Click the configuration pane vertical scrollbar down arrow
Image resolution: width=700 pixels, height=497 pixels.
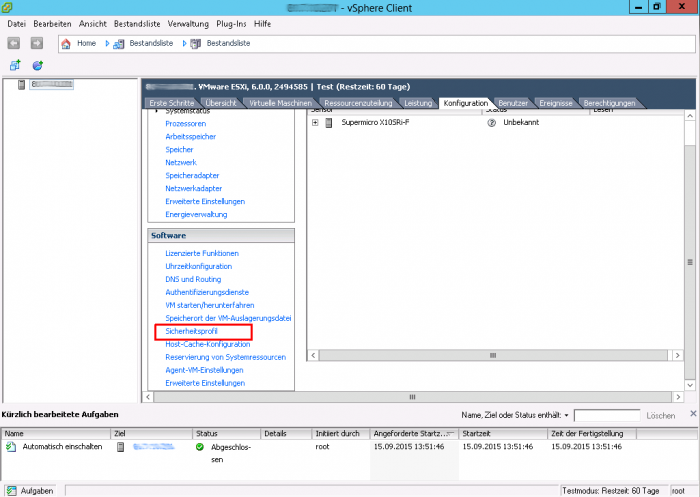pos(690,385)
